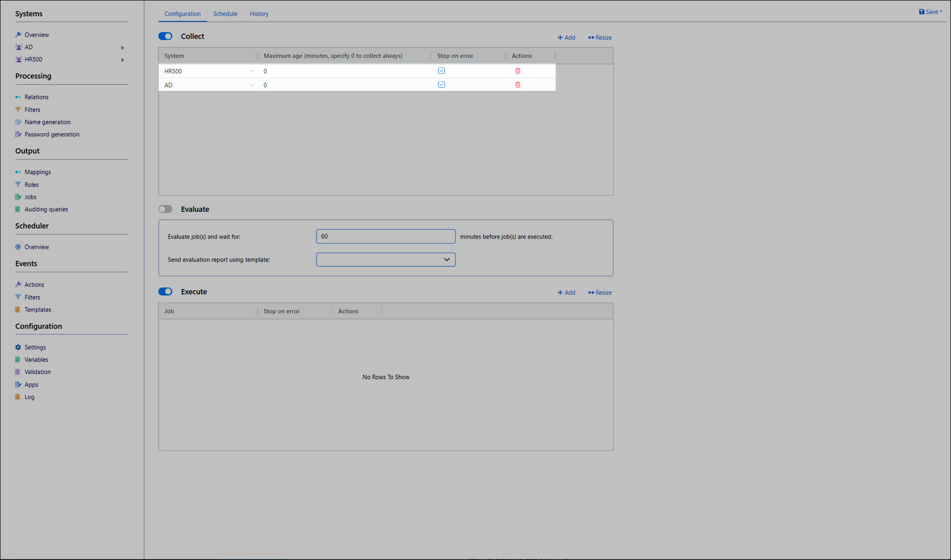The height and width of the screenshot is (560, 951).
Task: Turn off the Execute toggle
Action: click(165, 292)
